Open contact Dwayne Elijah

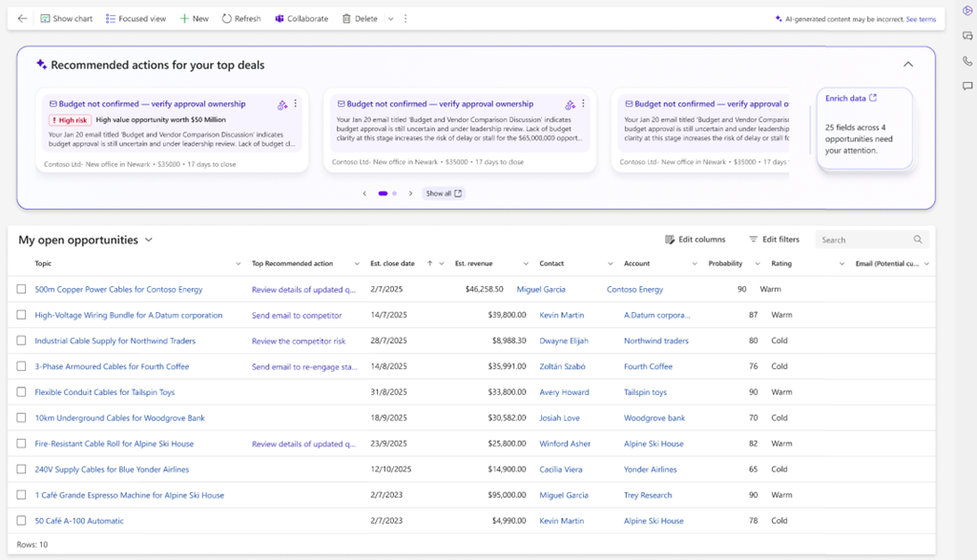(564, 341)
